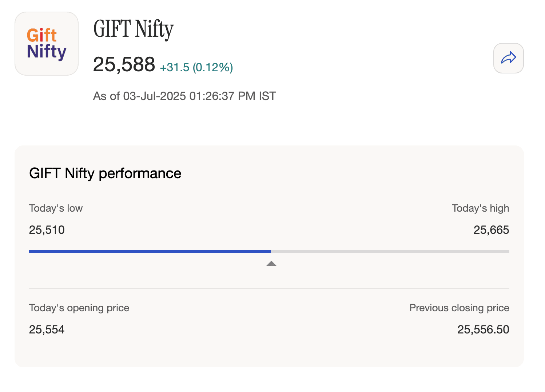Click the GIFT Nifty performance heading
This screenshot has width=545, height=392.
coord(105,173)
